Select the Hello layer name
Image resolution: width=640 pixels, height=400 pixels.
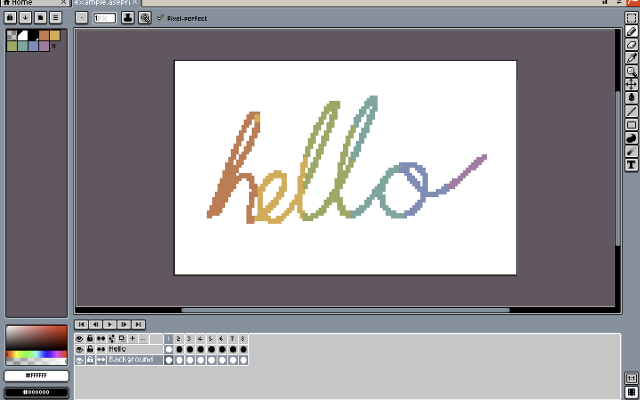pyautogui.click(x=135, y=349)
